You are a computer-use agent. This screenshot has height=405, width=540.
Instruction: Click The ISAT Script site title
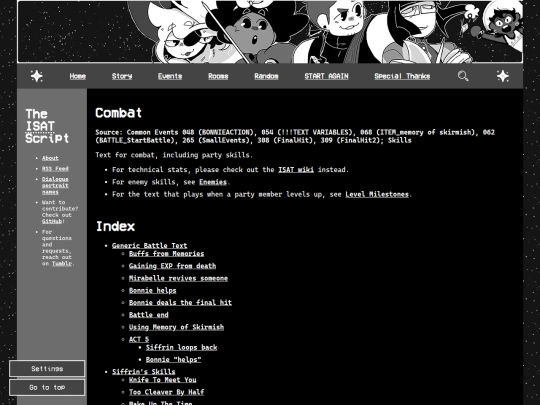[47, 126]
